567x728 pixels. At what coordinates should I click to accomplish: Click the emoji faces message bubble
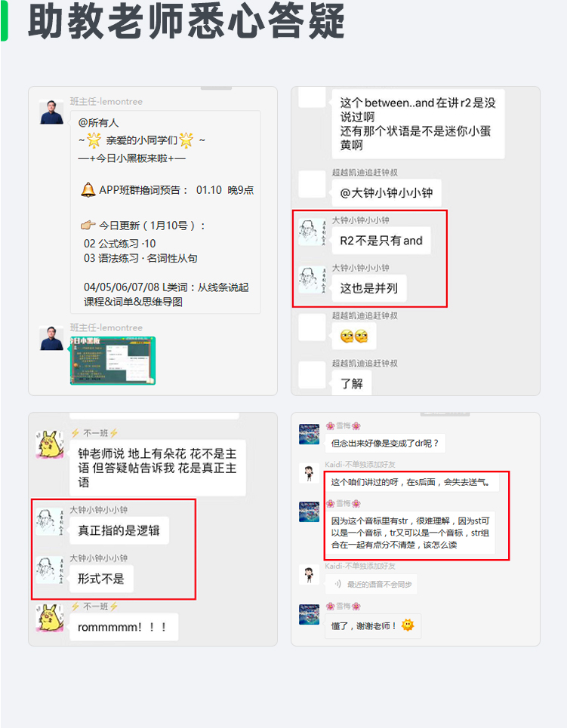tap(354, 336)
